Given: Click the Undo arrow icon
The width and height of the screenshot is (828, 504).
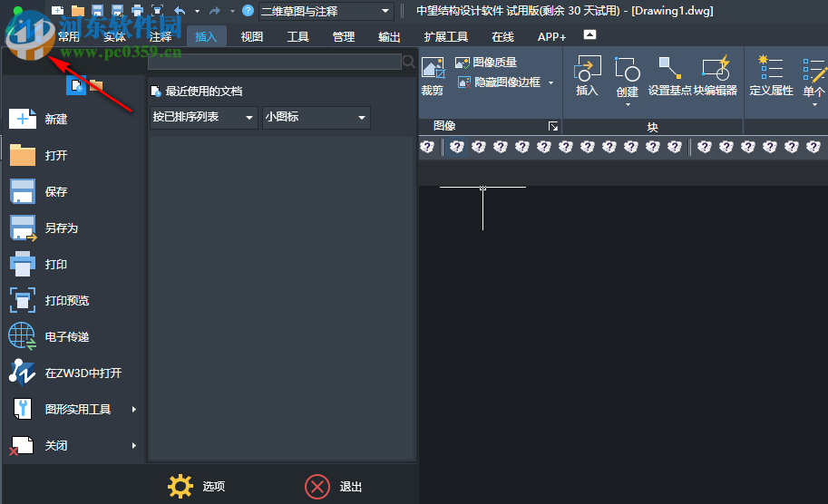Looking at the screenshot, I should [x=180, y=11].
